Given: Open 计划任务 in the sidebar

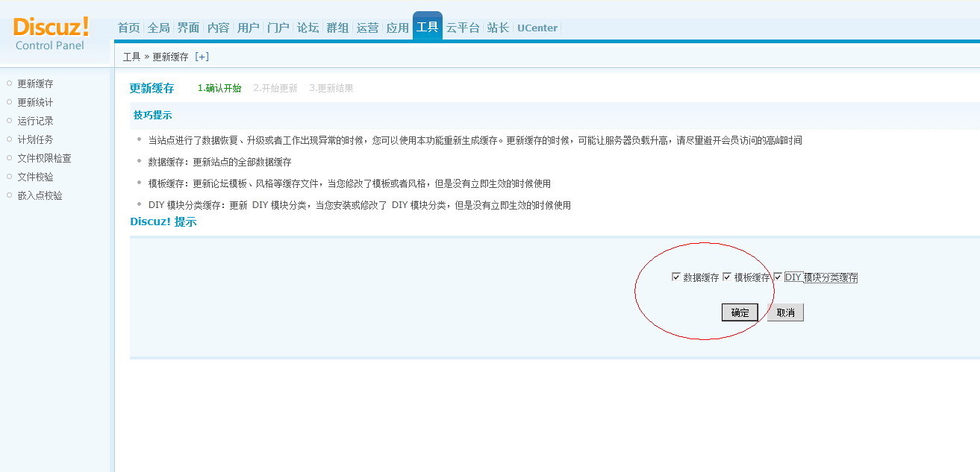Looking at the screenshot, I should 35,139.
